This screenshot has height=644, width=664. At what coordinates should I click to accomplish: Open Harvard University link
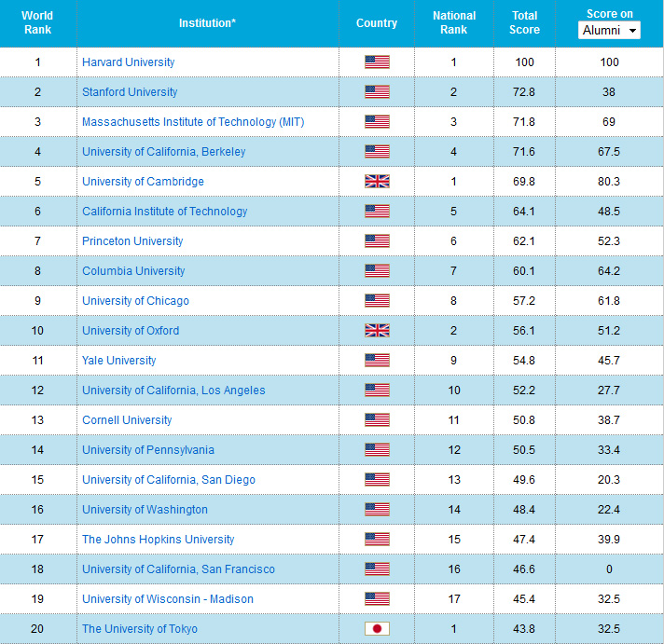coord(129,62)
